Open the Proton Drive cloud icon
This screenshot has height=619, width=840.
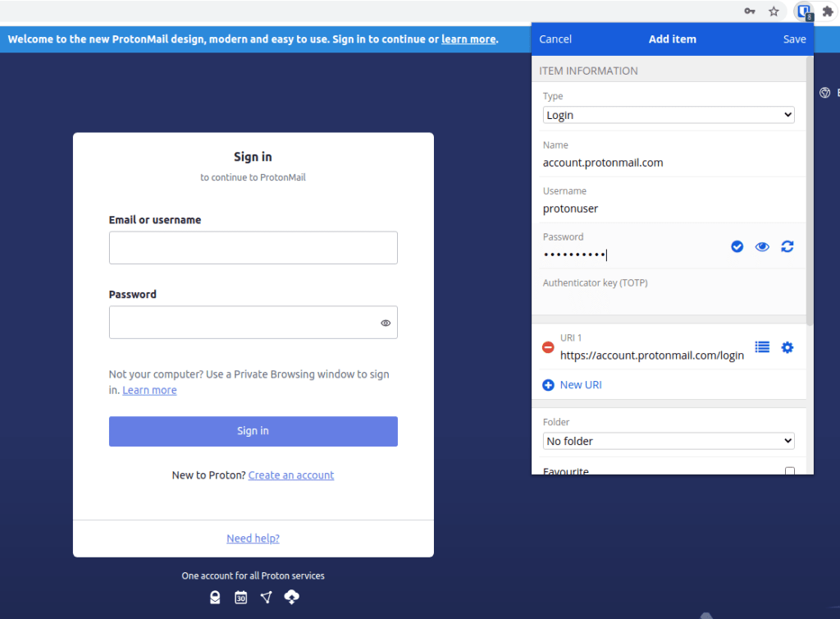coord(291,597)
